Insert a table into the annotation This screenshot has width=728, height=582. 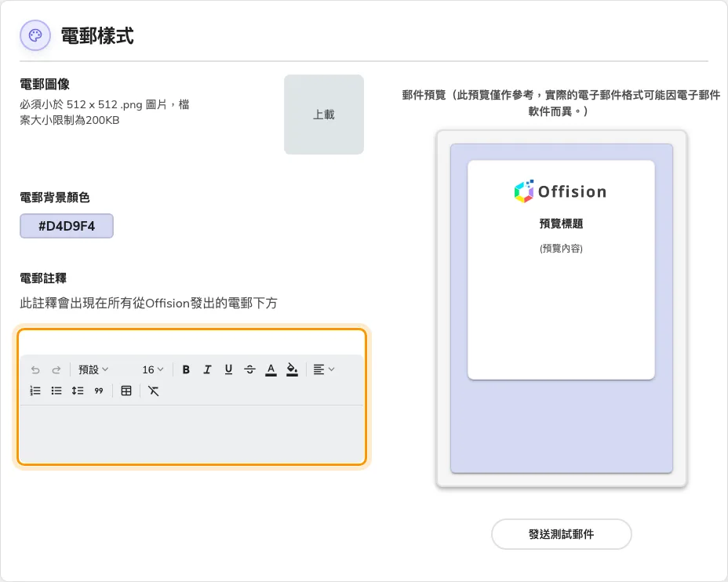(126, 391)
